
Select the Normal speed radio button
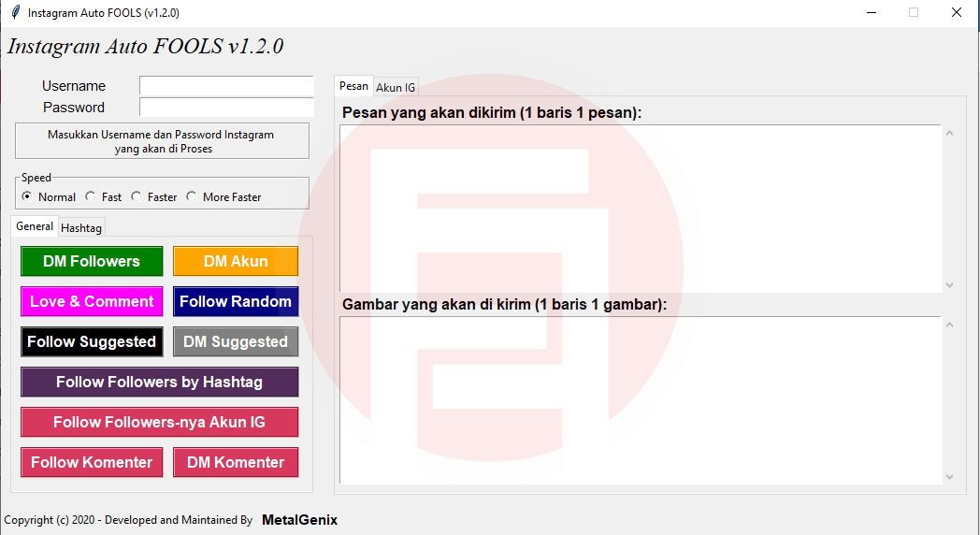pyautogui.click(x=27, y=196)
